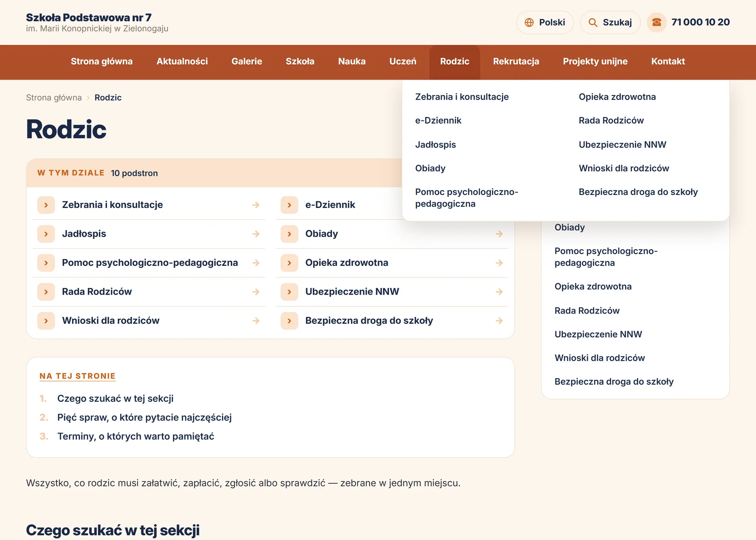Select Bezpieczna droga do szkoły in dropdown

(638, 192)
